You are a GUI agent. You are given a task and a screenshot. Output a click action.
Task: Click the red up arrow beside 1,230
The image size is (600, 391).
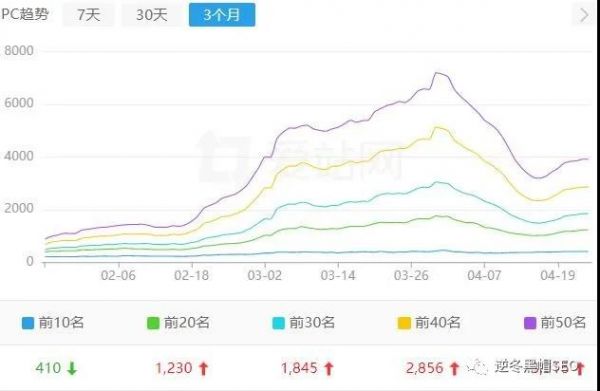point(204,368)
